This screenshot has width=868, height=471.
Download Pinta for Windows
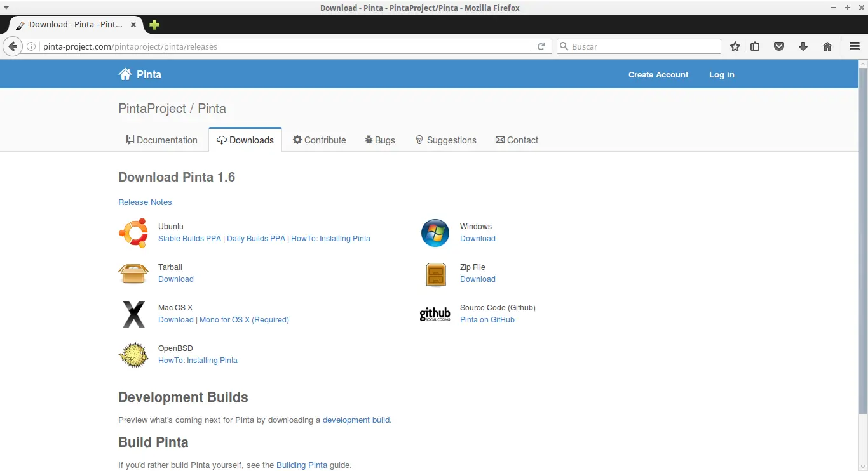click(x=478, y=239)
